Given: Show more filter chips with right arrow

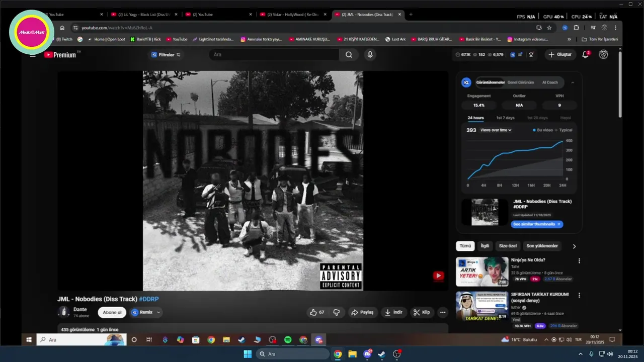Looking at the screenshot, I should 574,246.
